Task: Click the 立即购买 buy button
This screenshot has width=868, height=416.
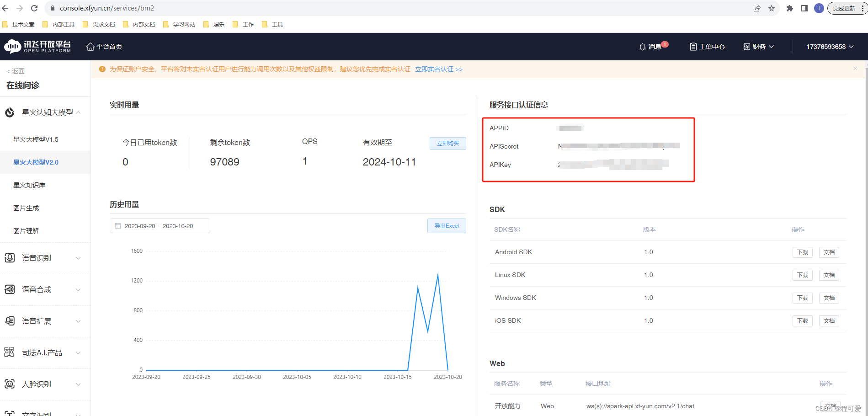Action: pyautogui.click(x=448, y=144)
